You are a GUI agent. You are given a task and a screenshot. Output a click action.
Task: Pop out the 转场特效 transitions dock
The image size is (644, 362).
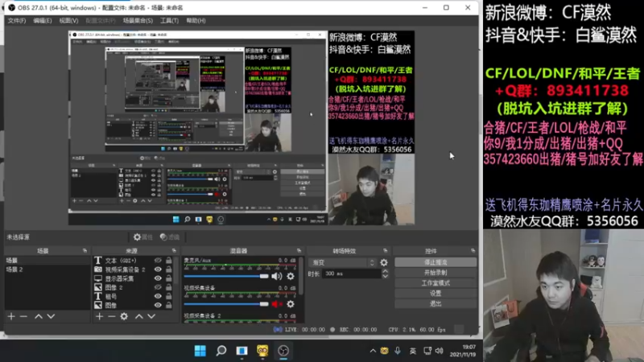[386, 250]
